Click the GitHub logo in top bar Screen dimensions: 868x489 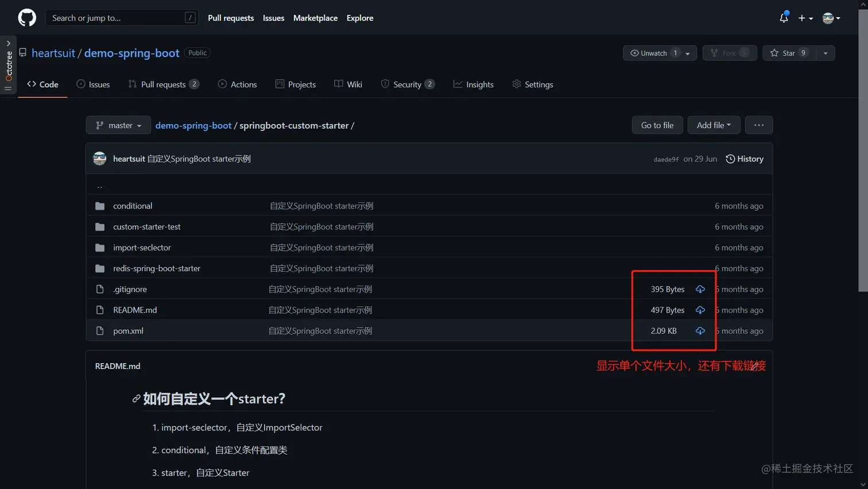click(26, 17)
